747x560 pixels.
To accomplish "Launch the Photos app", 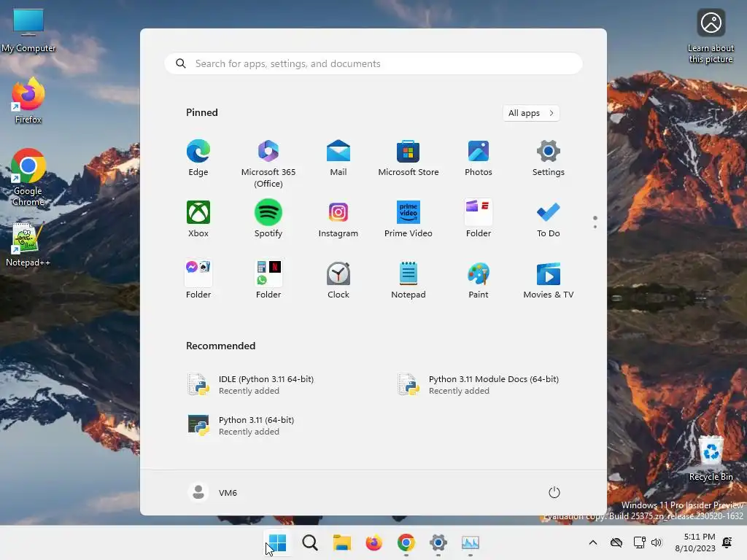I will coord(479,159).
